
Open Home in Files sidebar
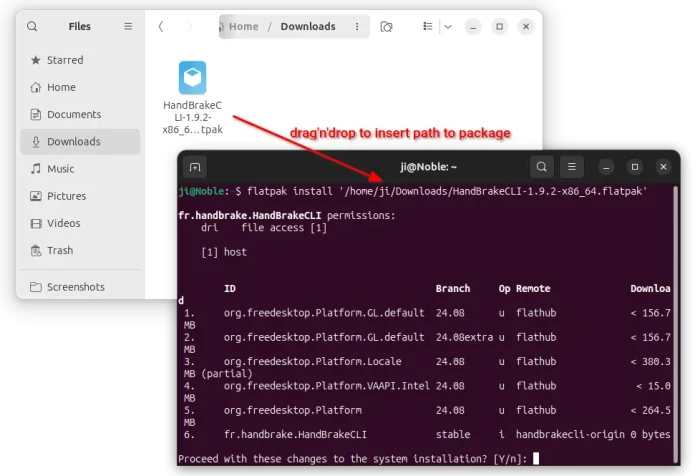(80, 87)
